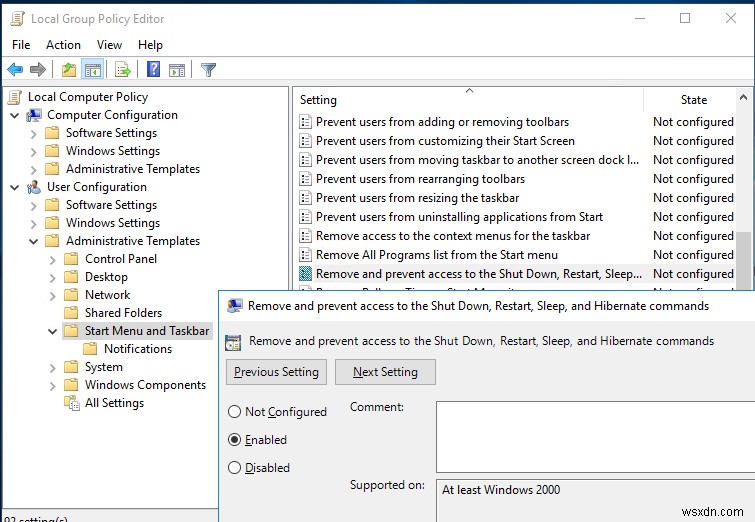This screenshot has width=755, height=522.
Task: Expand the Control Panel node
Action: coord(52,260)
